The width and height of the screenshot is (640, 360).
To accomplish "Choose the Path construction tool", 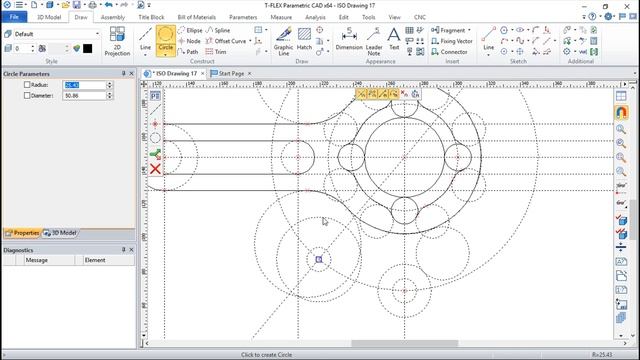I will pos(188,52).
